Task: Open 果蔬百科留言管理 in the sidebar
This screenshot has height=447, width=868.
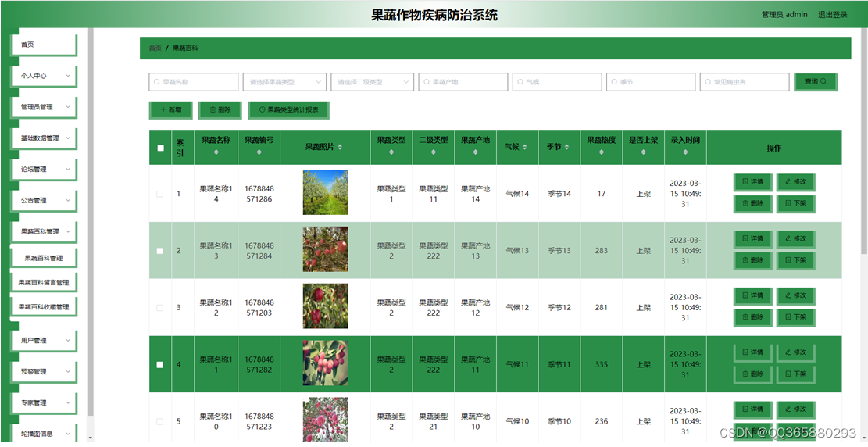Action: click(45, 282)
